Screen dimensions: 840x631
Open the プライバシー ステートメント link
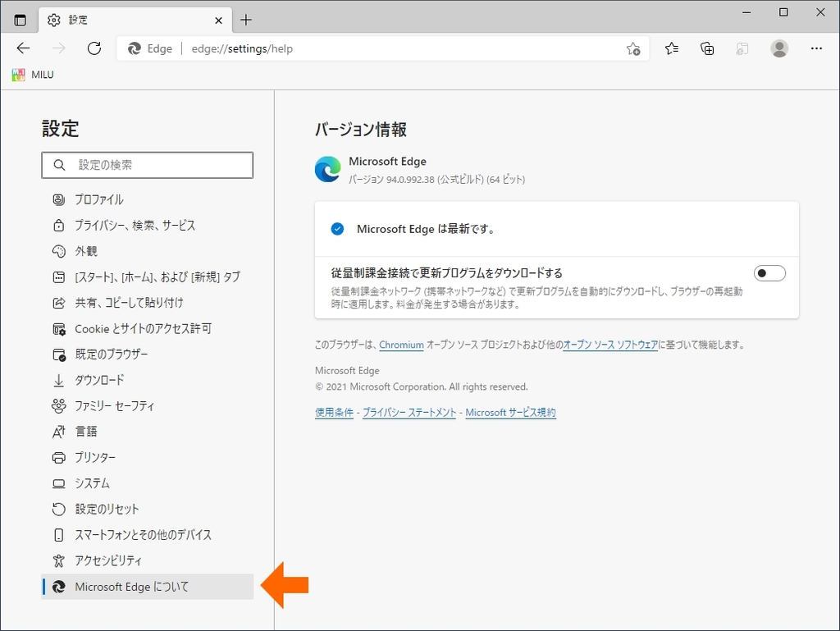[x=409, y=413]
